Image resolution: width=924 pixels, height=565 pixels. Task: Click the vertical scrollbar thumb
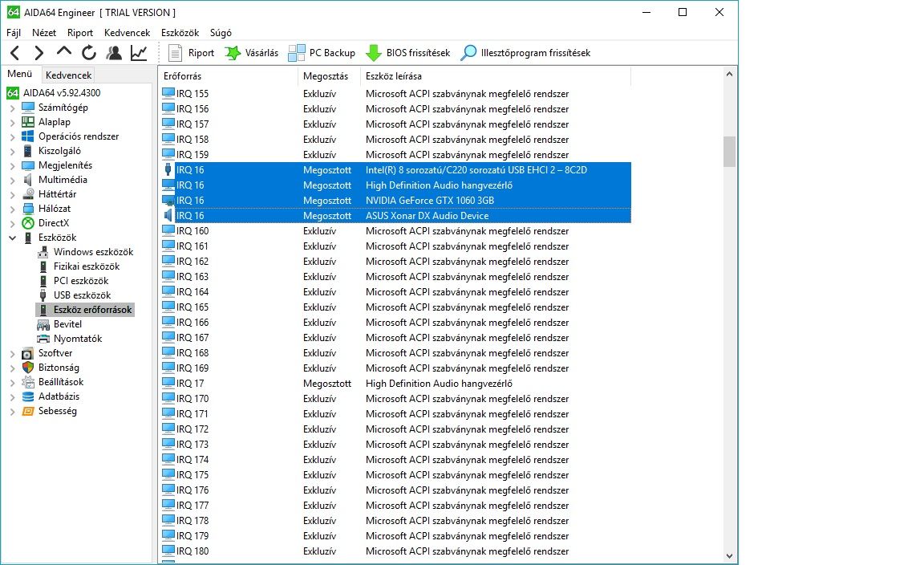(x=730, y=152)
